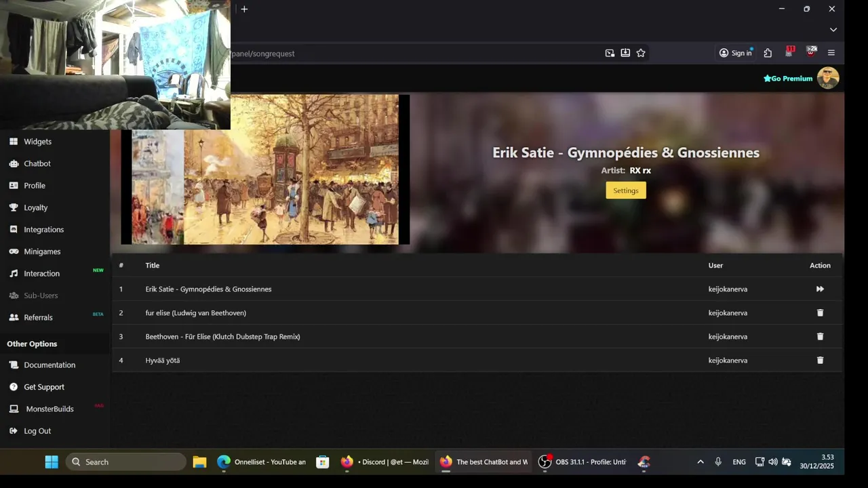This screenshot has height=488, width=868.
Task: Click the Firefox Sign in button
Action: tap(736, 53)
